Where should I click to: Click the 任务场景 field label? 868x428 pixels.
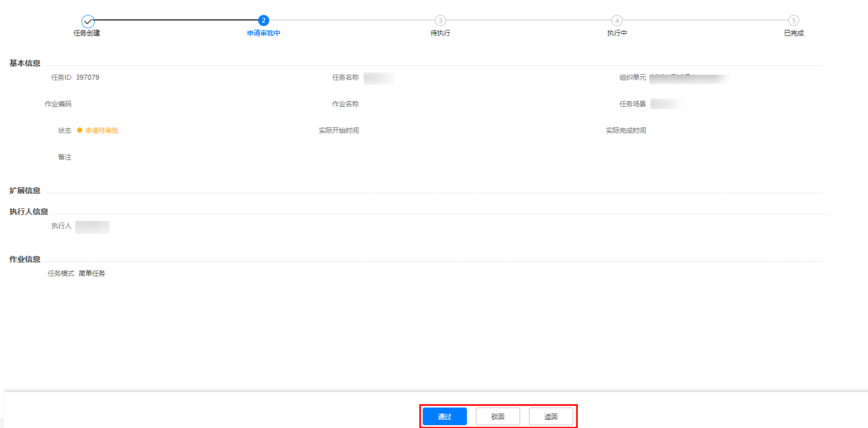coord(633,104)
